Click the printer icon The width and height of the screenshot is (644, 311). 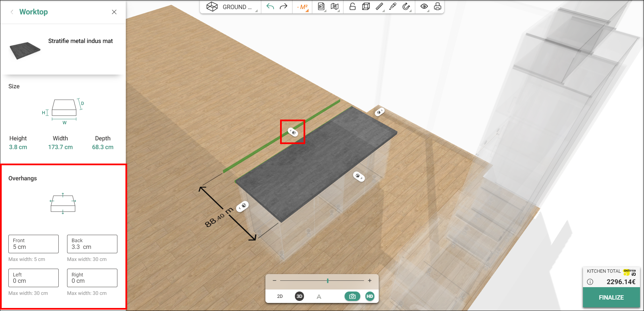[x=437, y=7]
